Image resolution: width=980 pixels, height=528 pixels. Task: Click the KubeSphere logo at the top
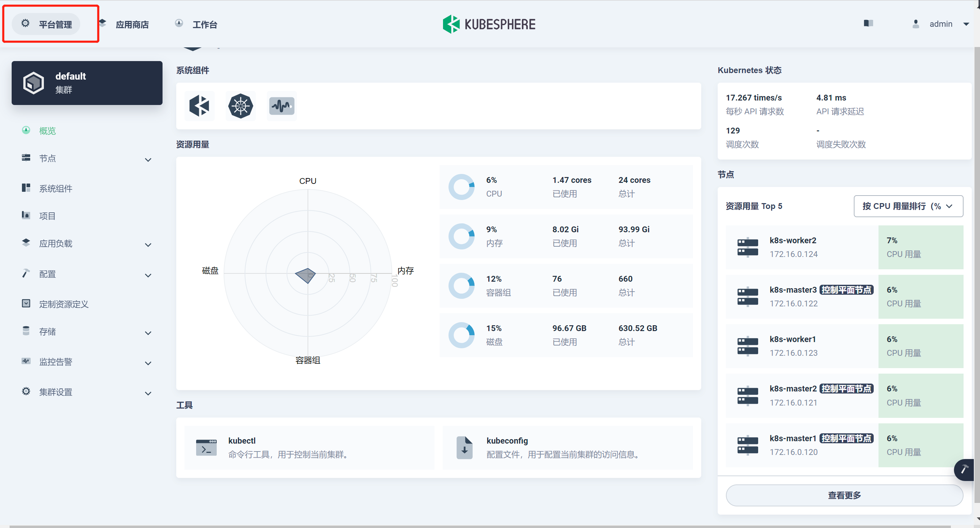(489, 24)
